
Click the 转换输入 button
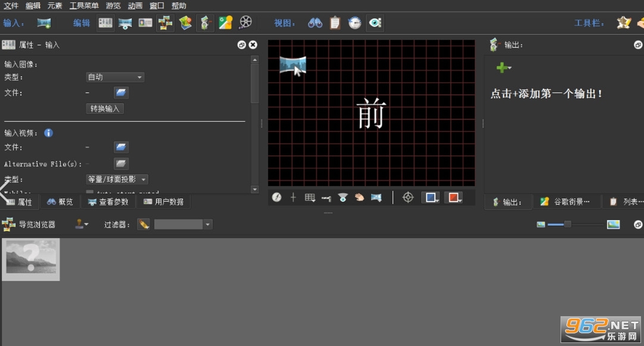tap(105, 109)
